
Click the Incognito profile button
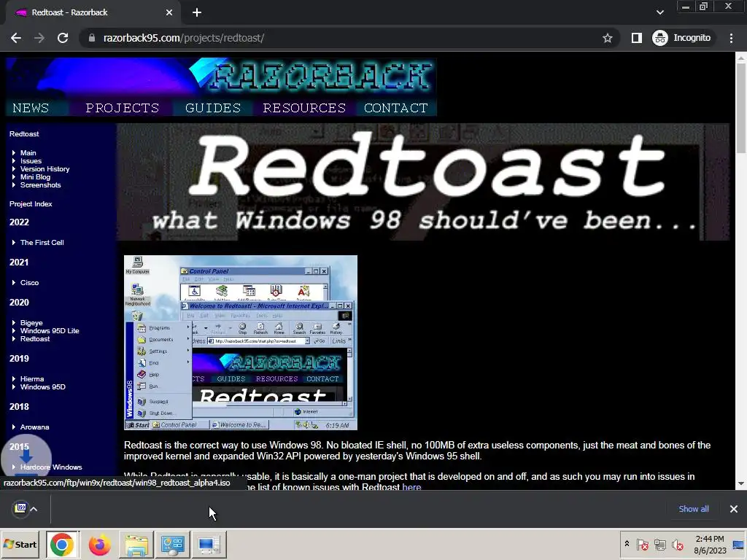pos(682,38)
